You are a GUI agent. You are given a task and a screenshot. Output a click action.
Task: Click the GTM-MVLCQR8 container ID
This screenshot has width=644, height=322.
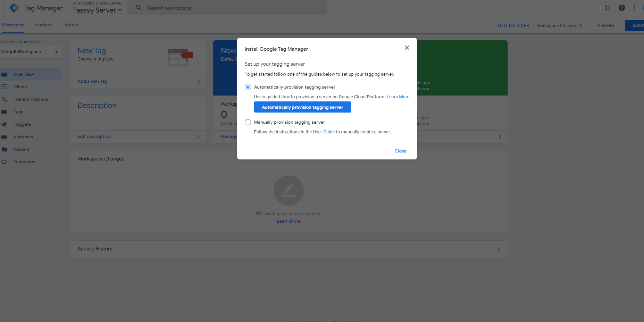(513, 26)
